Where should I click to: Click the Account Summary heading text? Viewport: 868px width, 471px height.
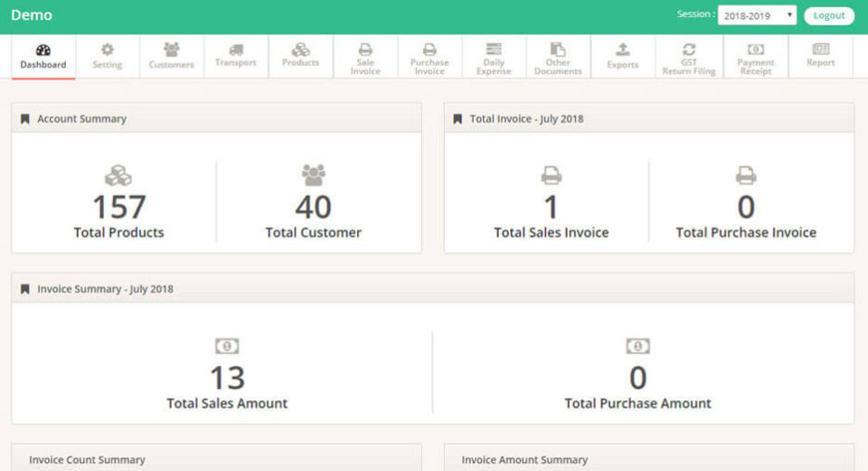[x=82, y=119]
